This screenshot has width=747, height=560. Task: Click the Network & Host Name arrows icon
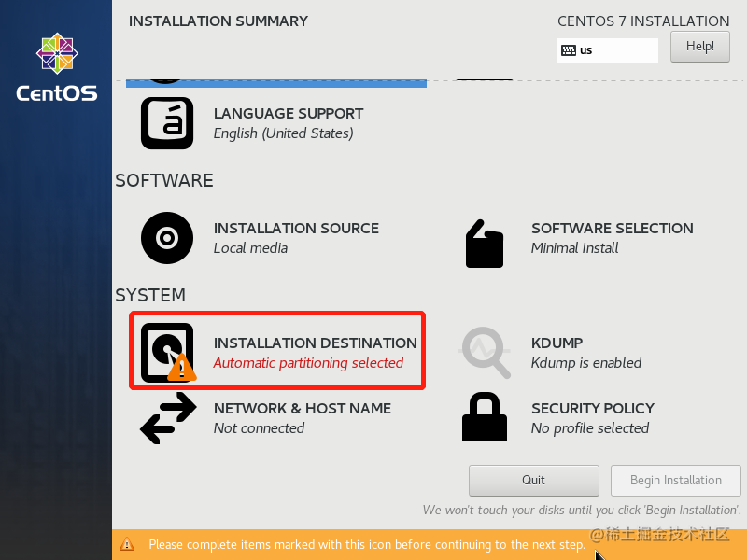coord(168,418)
